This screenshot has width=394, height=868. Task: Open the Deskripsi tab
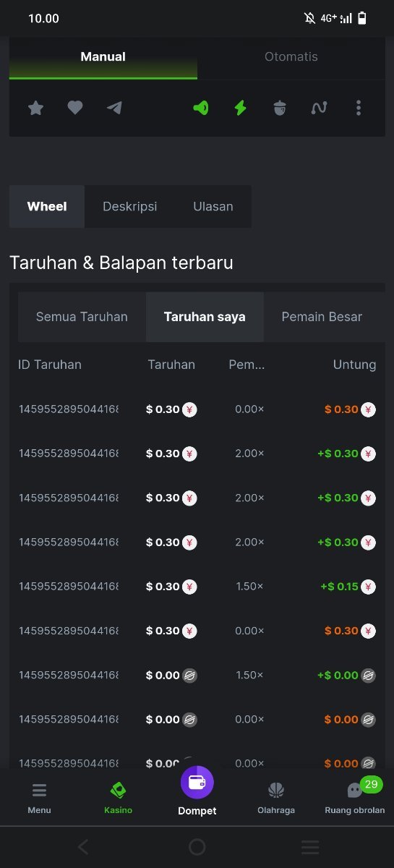[130, 207]
